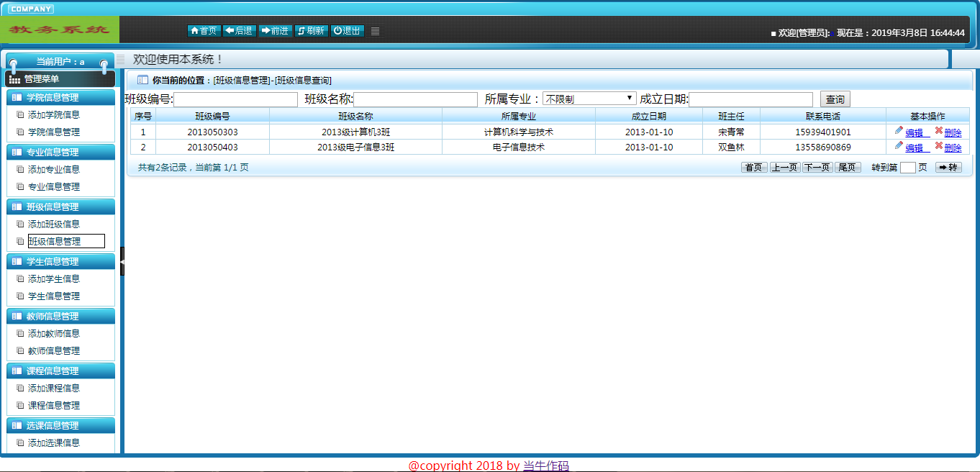Screen dimensions: 980x472
Task: Click the page icon beside 添加选课信息
Action: [x=20, y=442]
